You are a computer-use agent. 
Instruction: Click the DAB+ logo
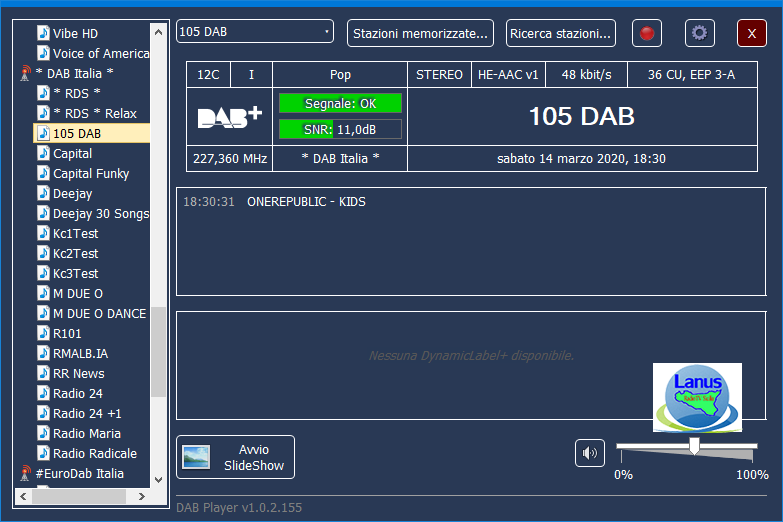pos(230,117)
